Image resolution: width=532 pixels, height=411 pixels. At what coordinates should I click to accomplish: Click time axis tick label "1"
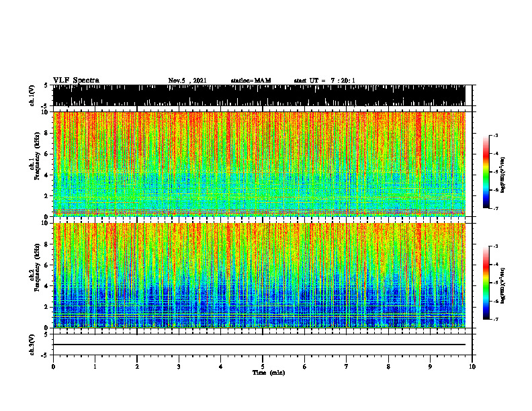coord(95,367)
